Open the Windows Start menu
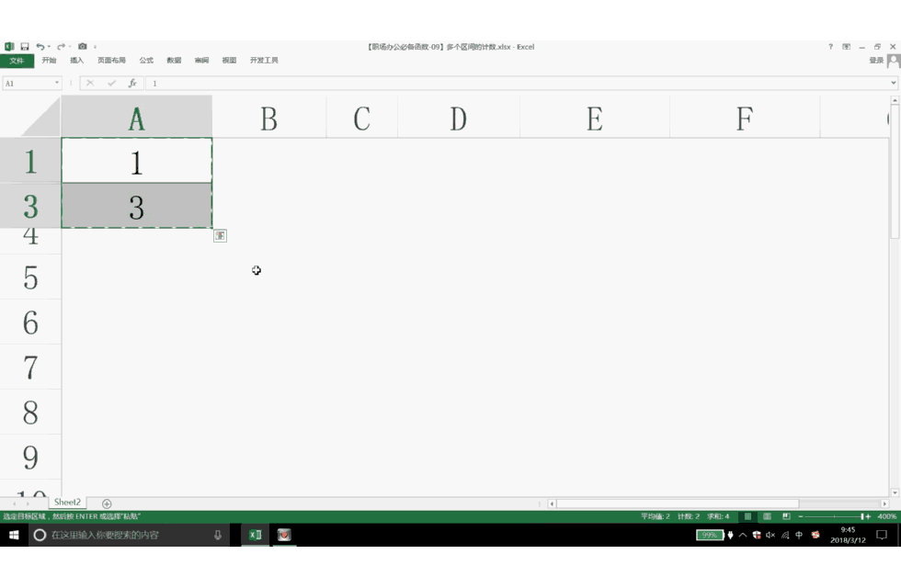The width and height of the screenshot is (901, 588). (14, 535)
